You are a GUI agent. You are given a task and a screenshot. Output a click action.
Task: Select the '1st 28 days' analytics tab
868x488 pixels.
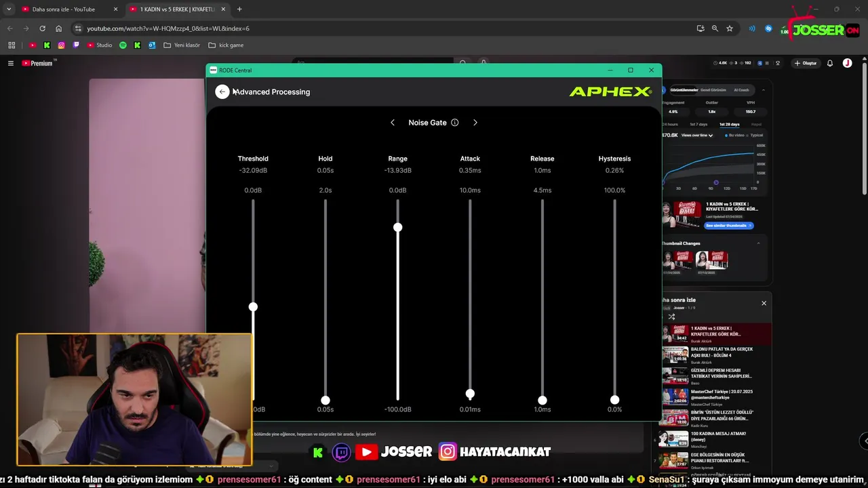click(730, 124)
